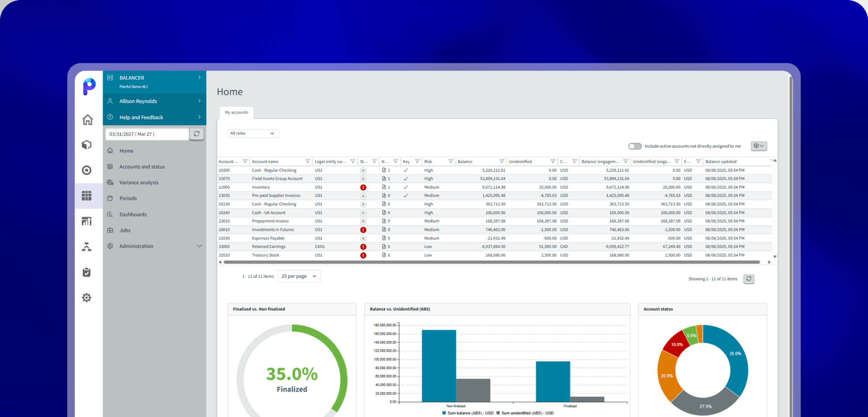Click the Pre-paid Supplier Invoices account name
The width and height of the screenshot is (868, 417).
coord(276,196)
